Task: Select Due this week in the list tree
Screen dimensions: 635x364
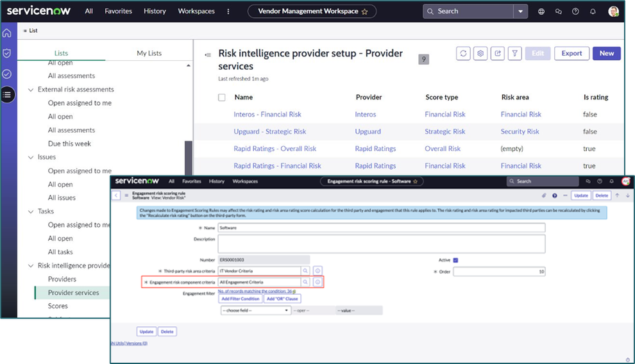Action: [69, 144]
